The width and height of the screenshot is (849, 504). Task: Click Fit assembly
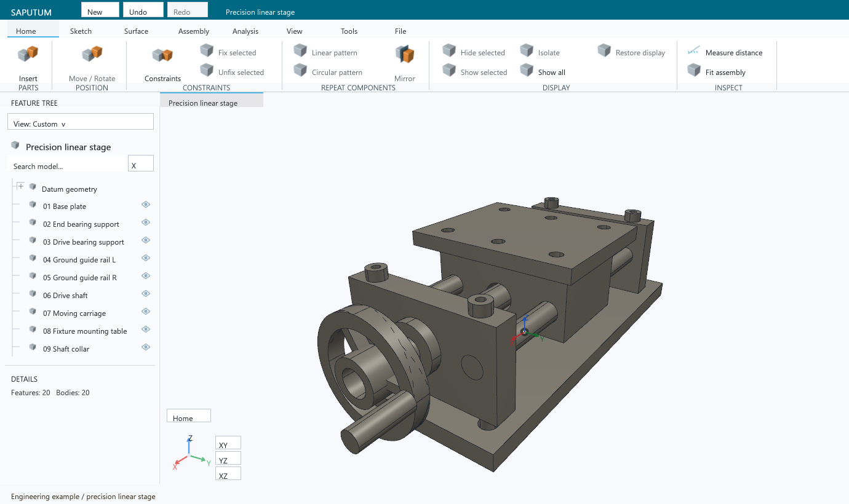coord(716,72)
